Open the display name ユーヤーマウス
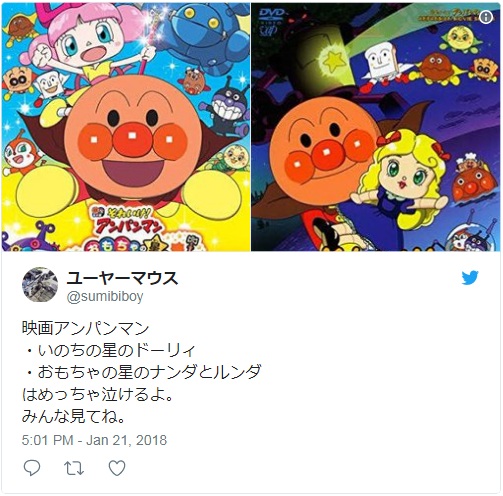The height and width of the screenshot is (496, 503). (122, 278)
